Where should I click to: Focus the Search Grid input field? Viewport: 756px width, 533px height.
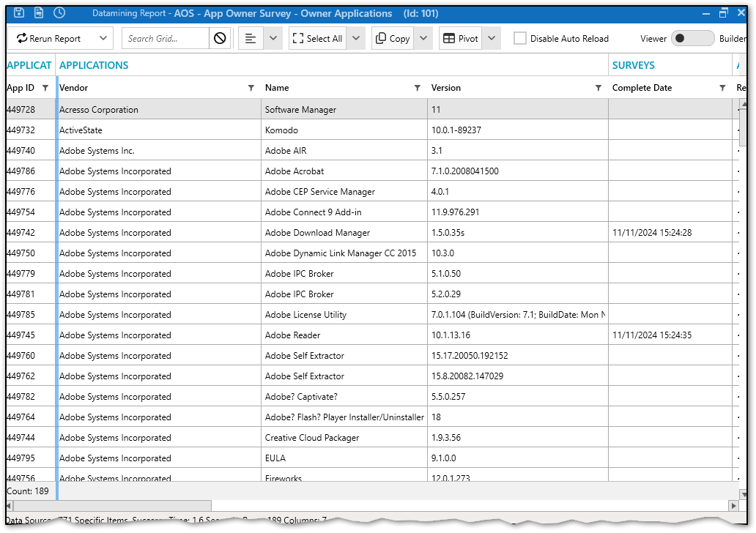click(x=166, y=39)
